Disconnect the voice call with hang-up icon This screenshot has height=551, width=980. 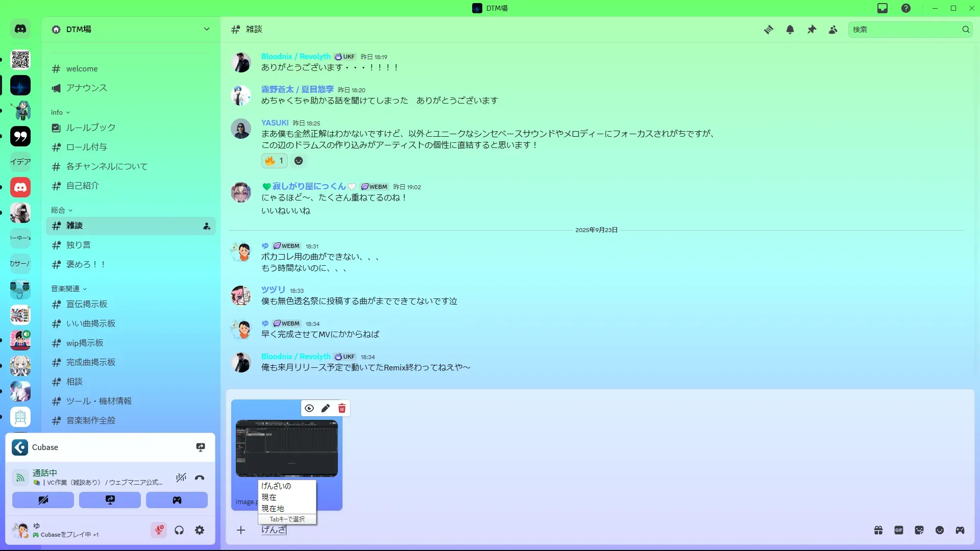200,478
